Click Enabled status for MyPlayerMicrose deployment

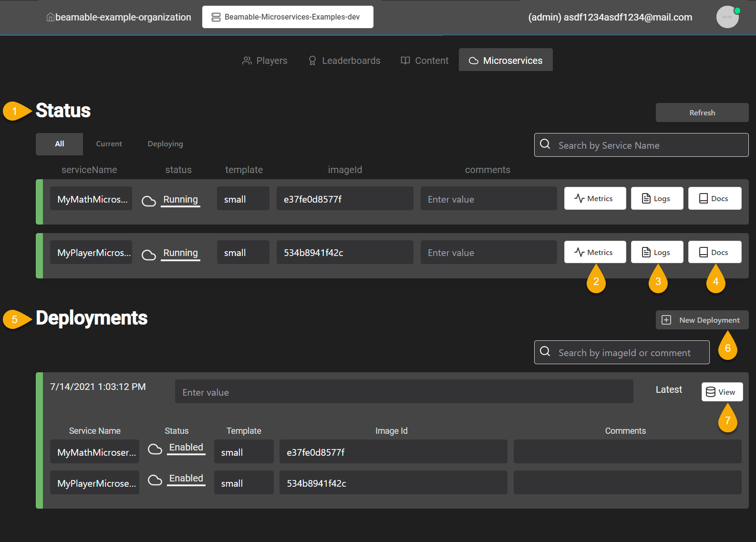click(186, 479)
